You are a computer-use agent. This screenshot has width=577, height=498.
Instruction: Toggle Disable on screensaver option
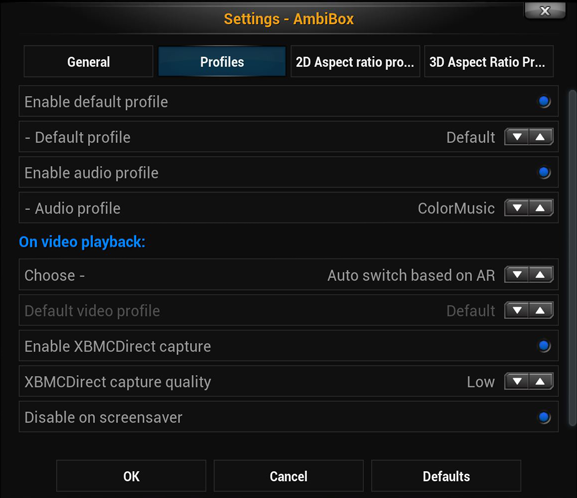tap(544, 417)
